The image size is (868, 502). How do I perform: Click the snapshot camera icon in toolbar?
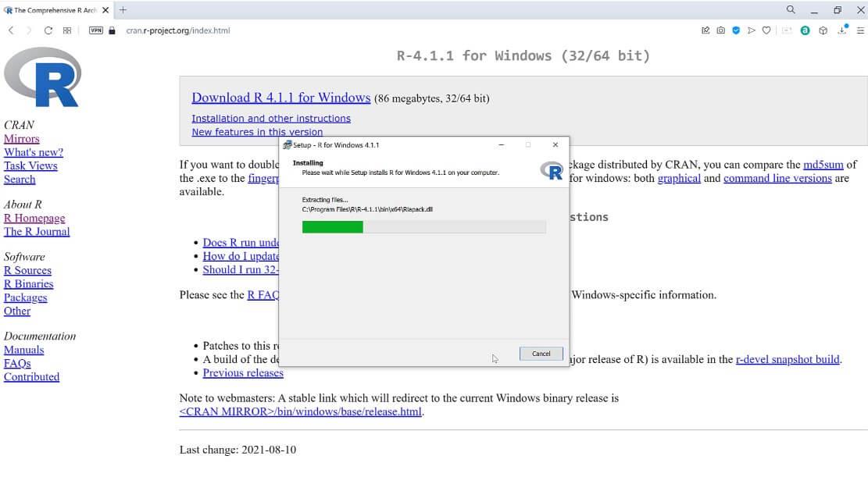pos(721,30)
